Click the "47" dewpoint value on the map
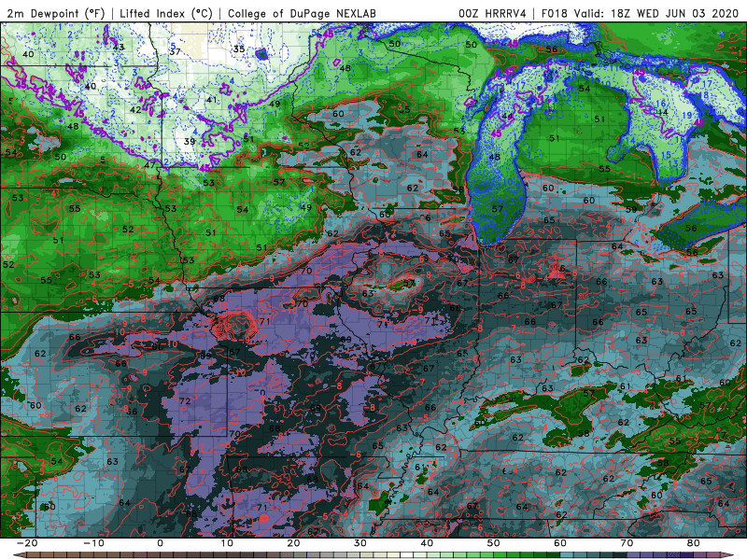The width and height of the screenshot is (747, 560). pos(150,165)
